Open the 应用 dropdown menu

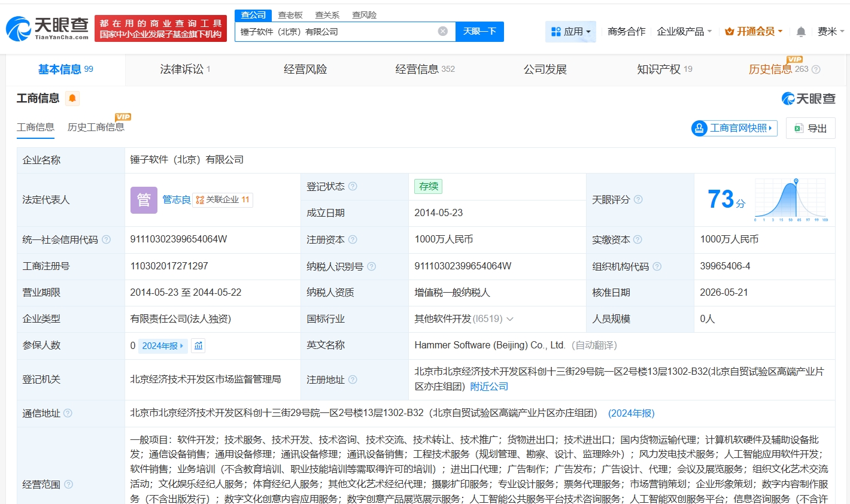(570, 31)
